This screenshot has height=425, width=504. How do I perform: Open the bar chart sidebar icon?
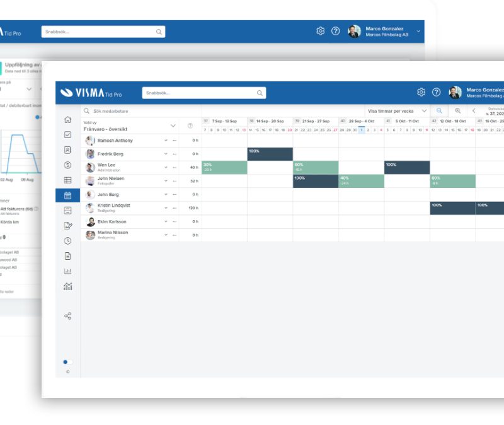pos(67,271)
